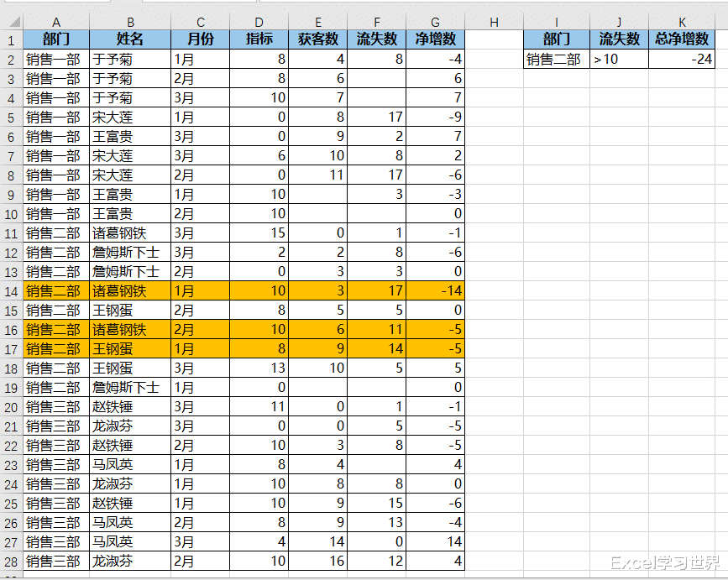Click target value 13 in row 18
This screenshot has width=728, height=580.
pyautogui.click(x=259, y=368)
